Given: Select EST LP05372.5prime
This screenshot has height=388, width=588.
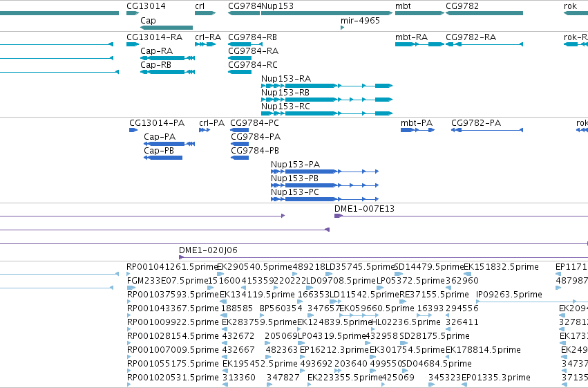Looking at the screenshot, I should tap(410, 281).
